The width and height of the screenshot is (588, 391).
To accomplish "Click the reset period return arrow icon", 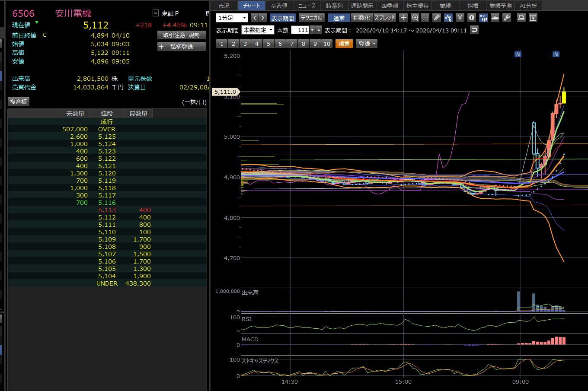I will coord(474,30).
